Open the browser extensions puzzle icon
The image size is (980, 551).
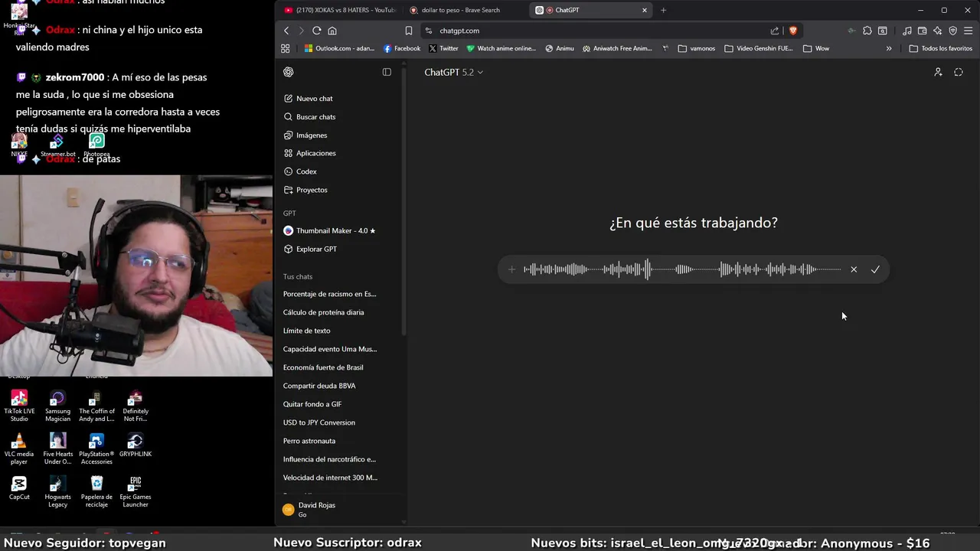[867, 31]
